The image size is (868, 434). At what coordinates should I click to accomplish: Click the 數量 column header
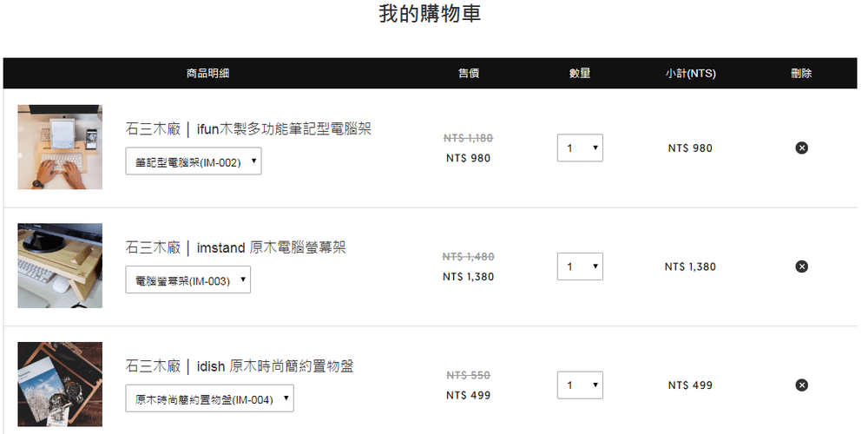pos(580,73)
